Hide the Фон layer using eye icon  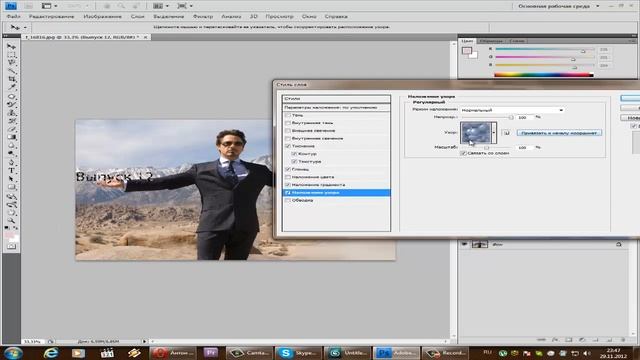[464, 244]
